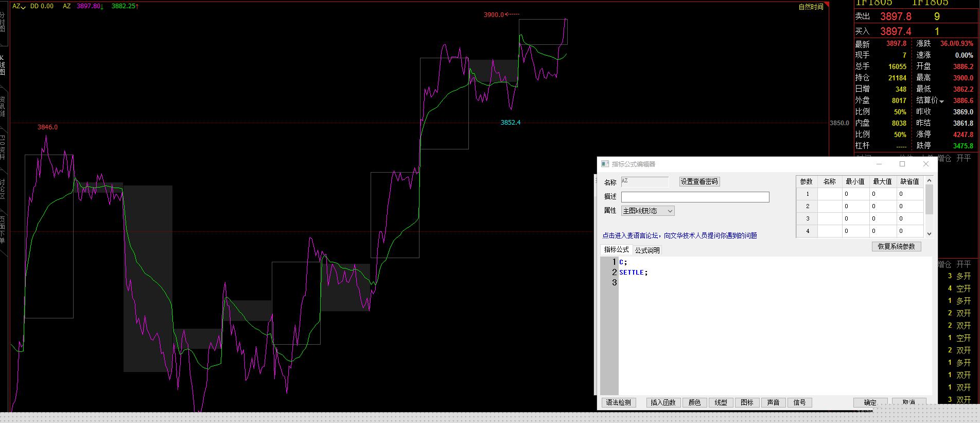
Task: Open the 分时图 sidebar tab
Action: 3,23
